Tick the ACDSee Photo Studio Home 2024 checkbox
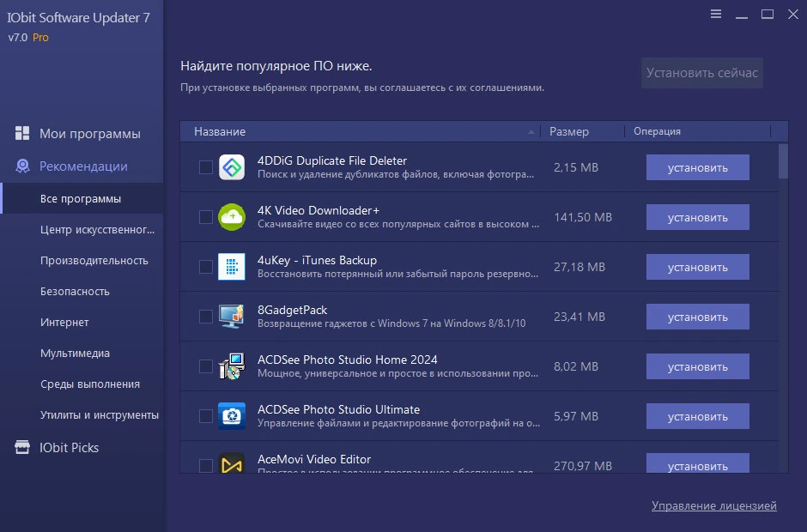 (206, 366)
